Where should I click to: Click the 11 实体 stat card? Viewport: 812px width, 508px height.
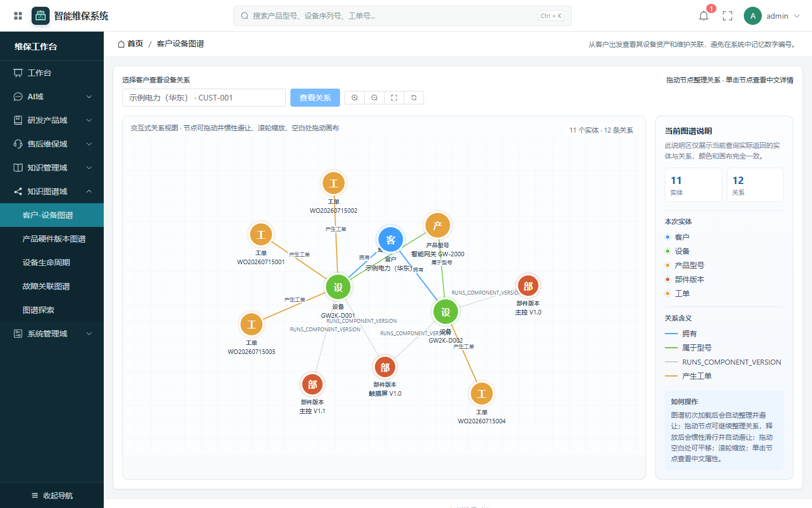[694, 185]
